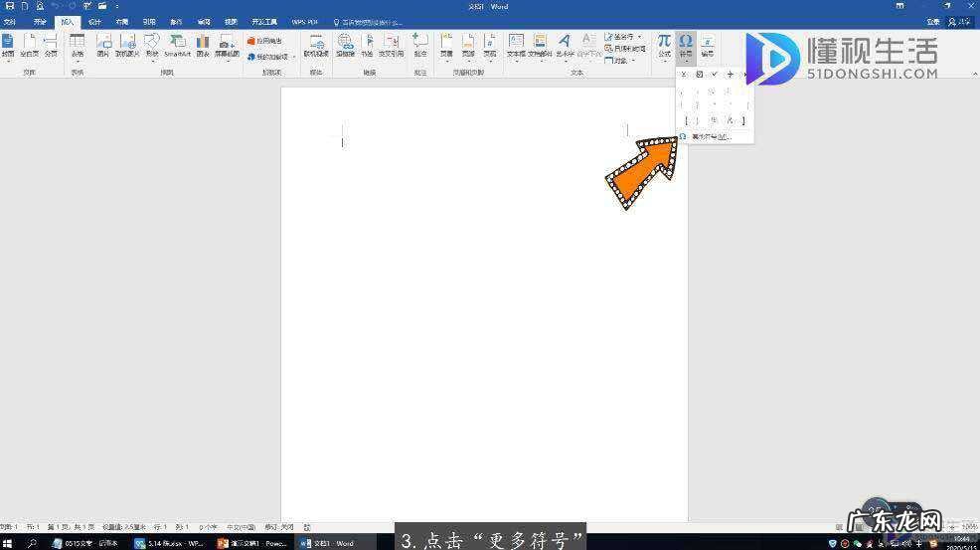Insert a picture from file
The height and width of the screenshot is (550, 980).
102,45
